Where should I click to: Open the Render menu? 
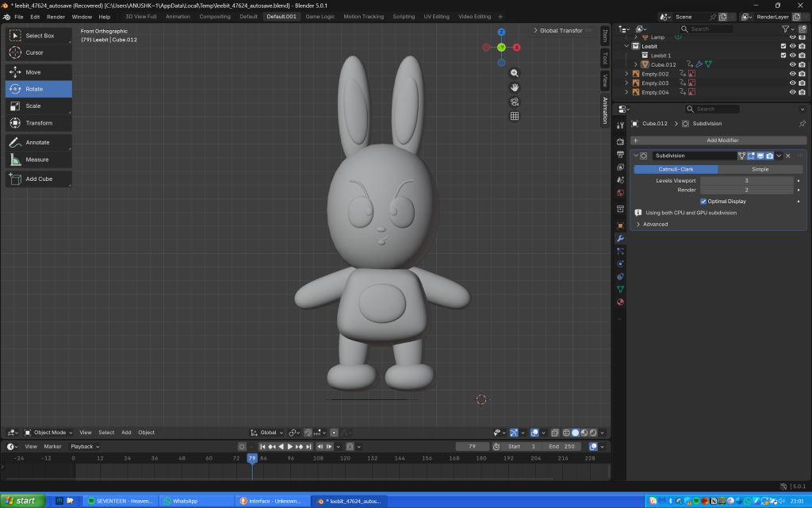click(56, 17)
